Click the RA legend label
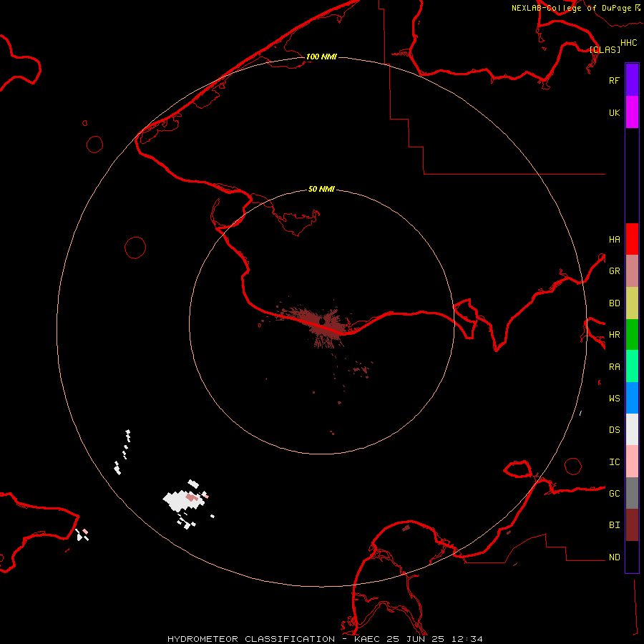Viewport: 644px width, 644px height. click(x=614, y=367)
